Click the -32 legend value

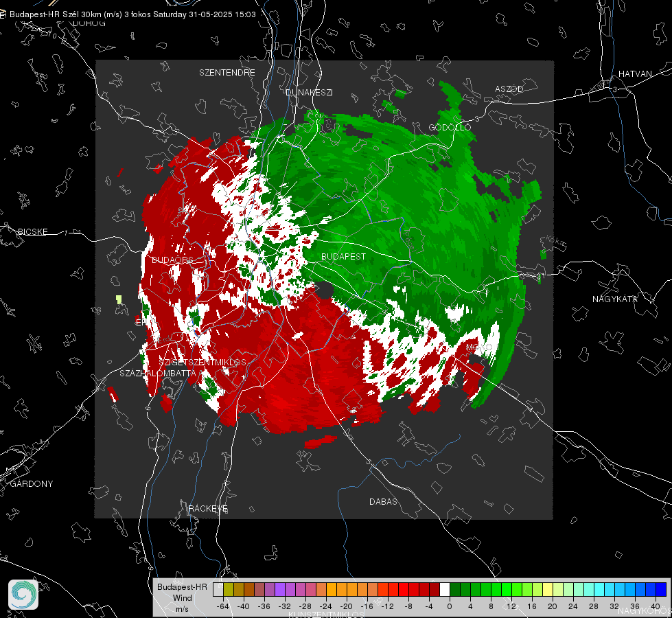pyautogui.click(x=285, y=606)
